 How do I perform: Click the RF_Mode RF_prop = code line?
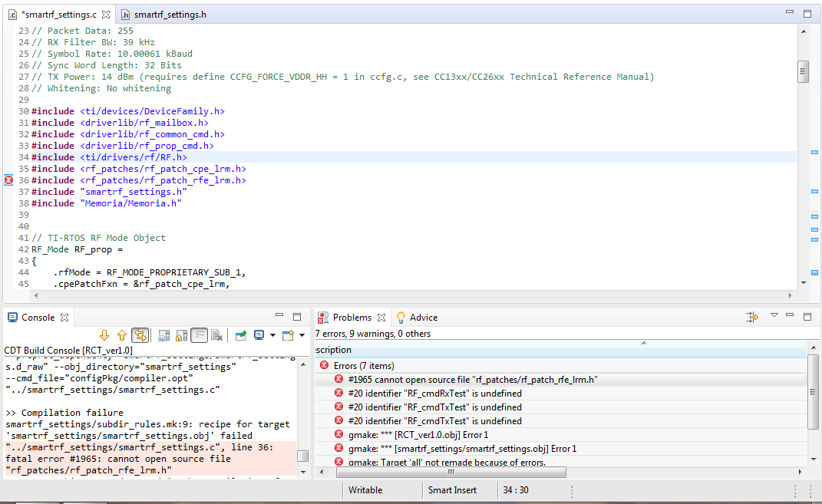pyautogui.click(x=77, y=249)
